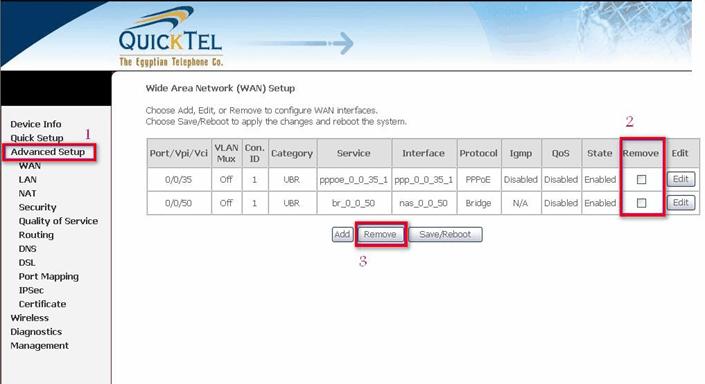Click the Save/Reboot button

[445, 234]
